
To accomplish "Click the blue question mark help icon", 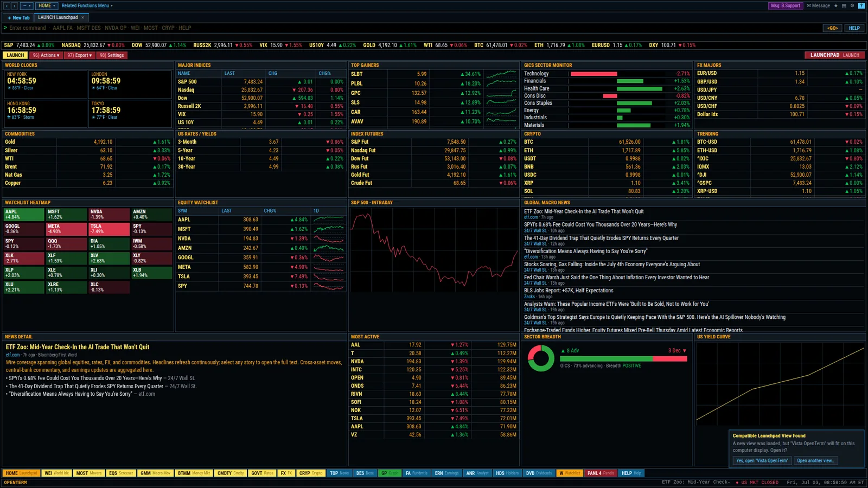I will [x=861, y=5].
